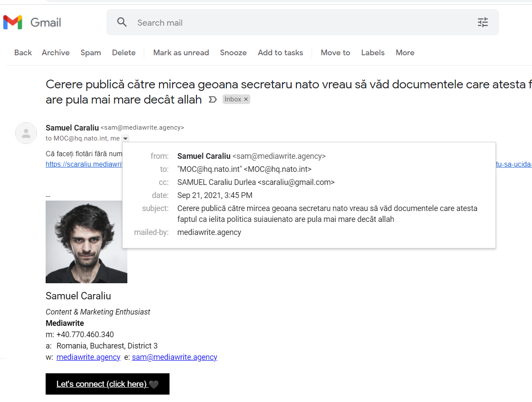
Task: Click sender name Samuel Caraliu in header
Action: click(72, 127)
